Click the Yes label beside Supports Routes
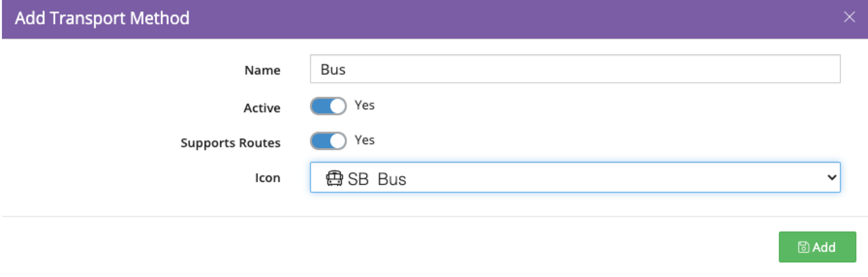 364,140
